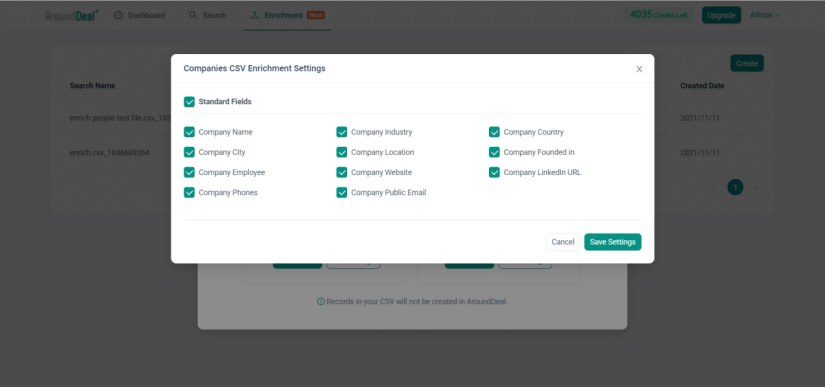Toggle the Company Location checkbox

(342, 152)
